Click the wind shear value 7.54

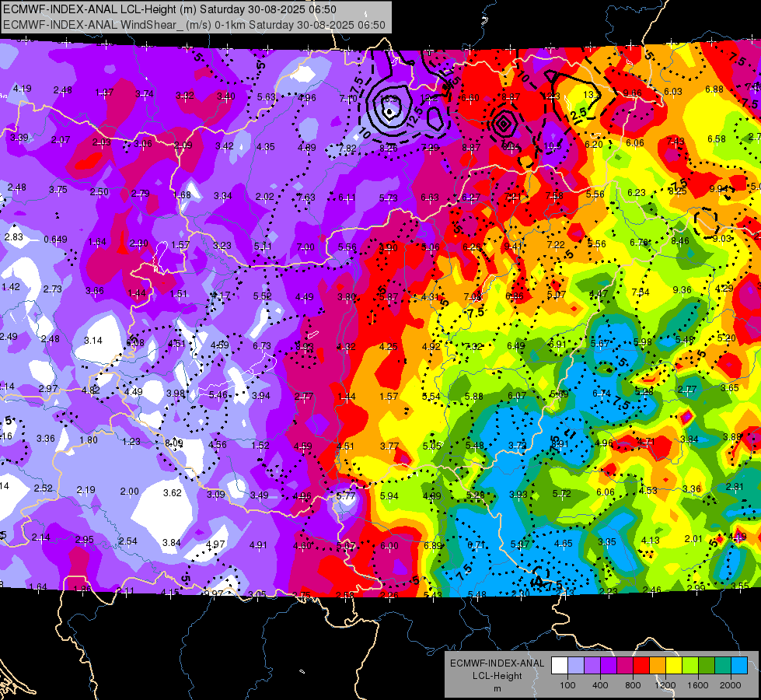coord(641,292)
